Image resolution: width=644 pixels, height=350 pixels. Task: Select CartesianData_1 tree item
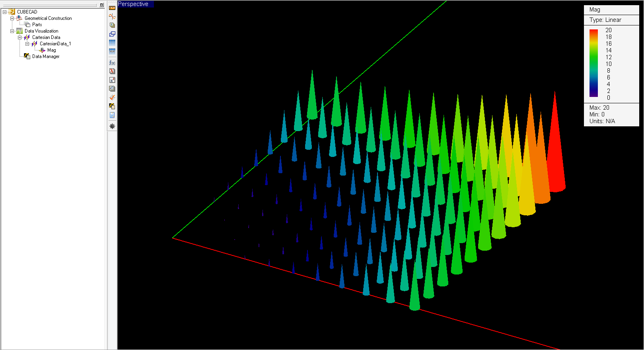(55, 44)
